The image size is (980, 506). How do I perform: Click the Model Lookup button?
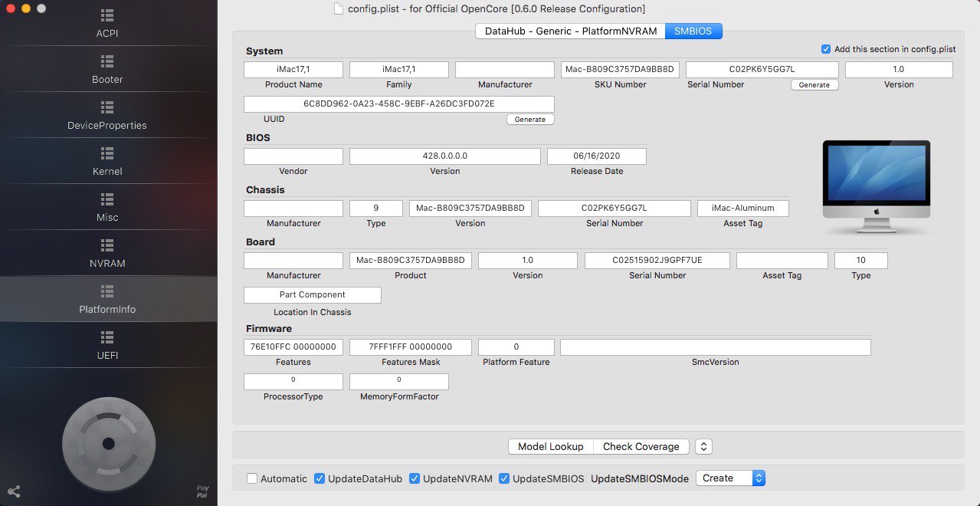(x=550, y=446)
